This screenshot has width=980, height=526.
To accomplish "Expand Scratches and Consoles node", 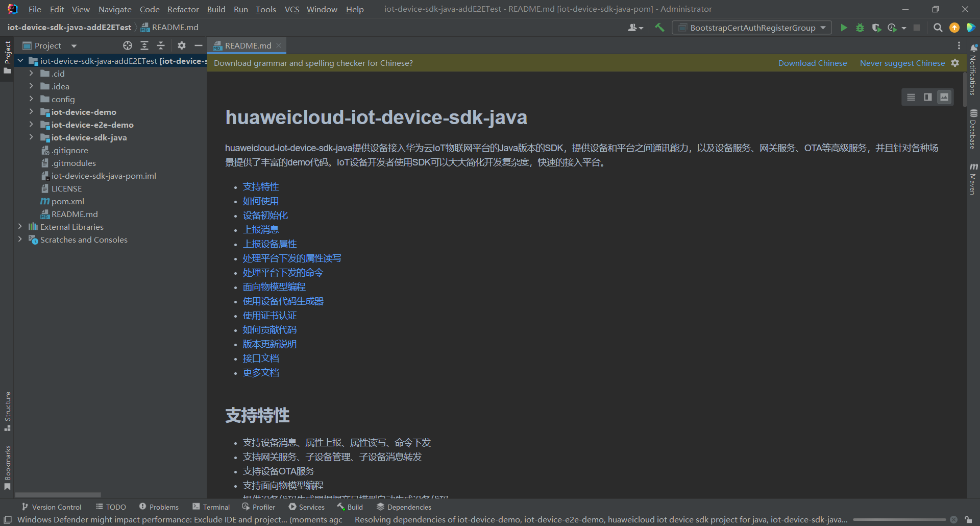I will click(20, 240).
